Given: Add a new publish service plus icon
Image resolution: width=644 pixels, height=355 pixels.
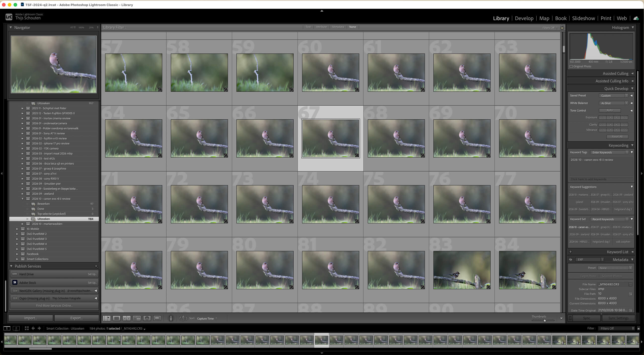Looking at the screenshot, I should pyautogui.click(x=96, y=266).
